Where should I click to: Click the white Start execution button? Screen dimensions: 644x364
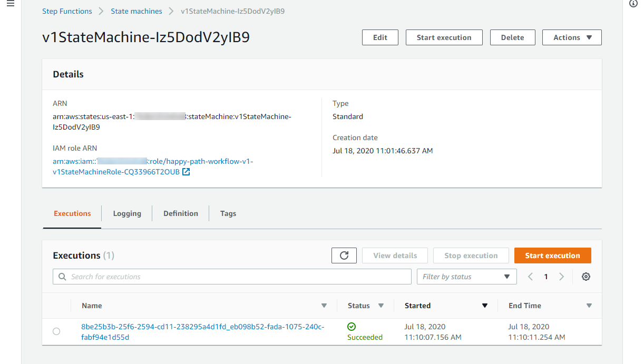pos(444,37)
